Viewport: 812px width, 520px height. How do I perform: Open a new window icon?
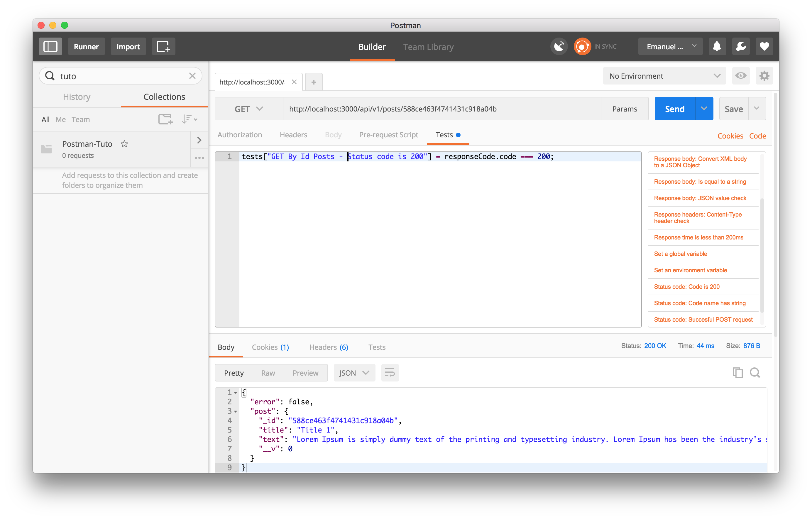pos(163,47)
